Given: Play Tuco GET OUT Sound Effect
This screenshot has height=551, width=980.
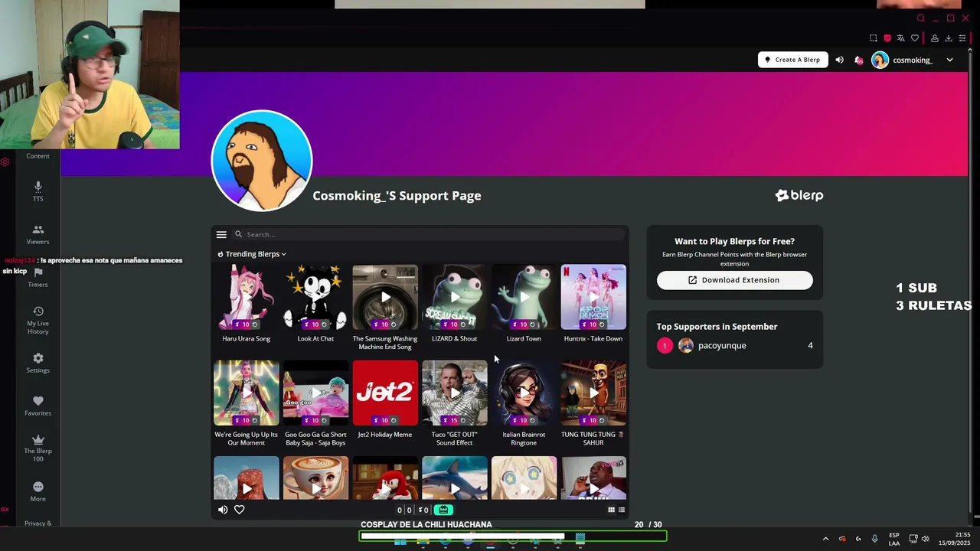Looking at the screenshot, I should coord(455,393).
